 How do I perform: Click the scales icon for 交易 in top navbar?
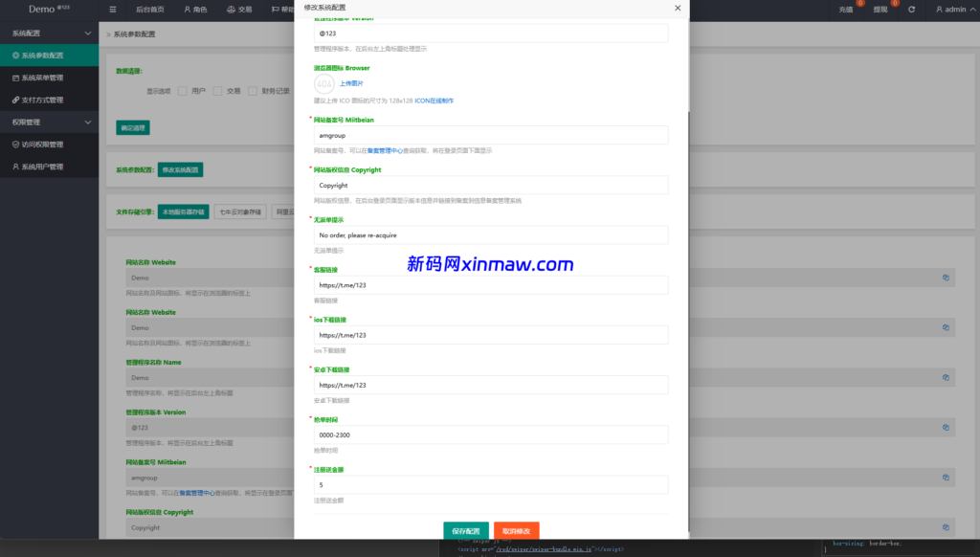pos(232,10)
